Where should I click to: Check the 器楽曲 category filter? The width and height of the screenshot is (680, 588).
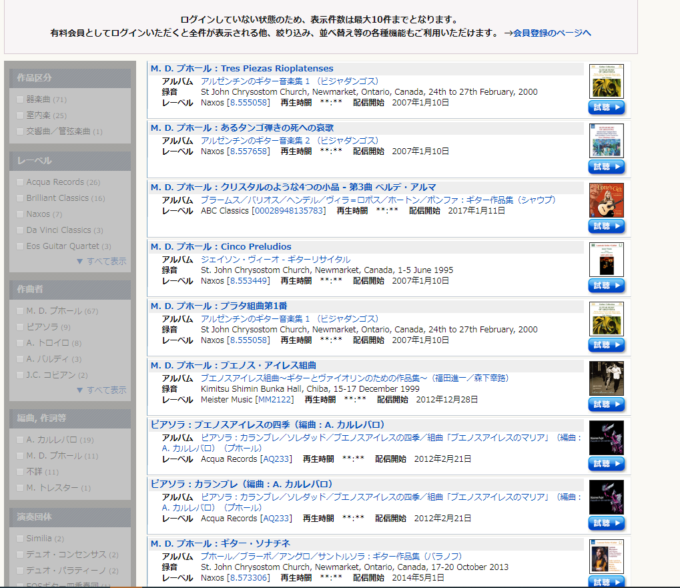click(20, 99)
